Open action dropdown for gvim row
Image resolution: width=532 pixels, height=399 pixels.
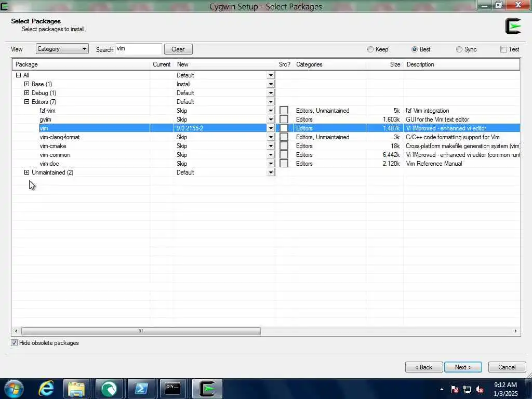pyautogui.click(x=270, y=119)
